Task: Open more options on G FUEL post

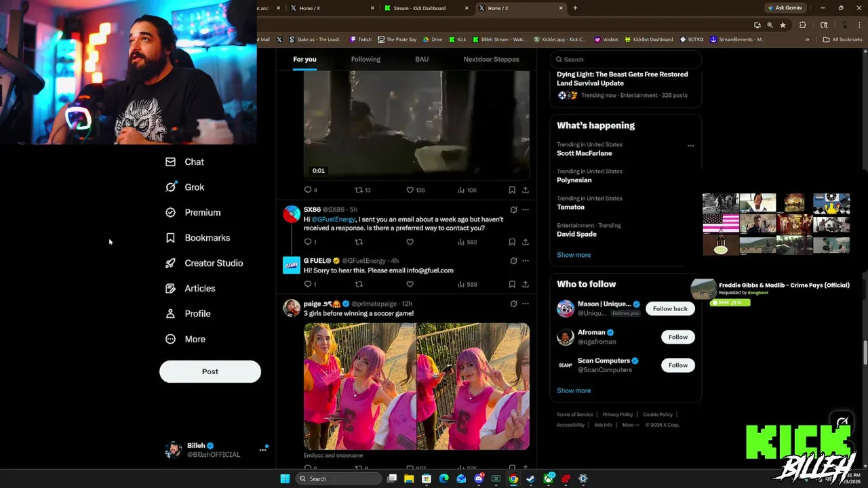Action: [526, 260]
